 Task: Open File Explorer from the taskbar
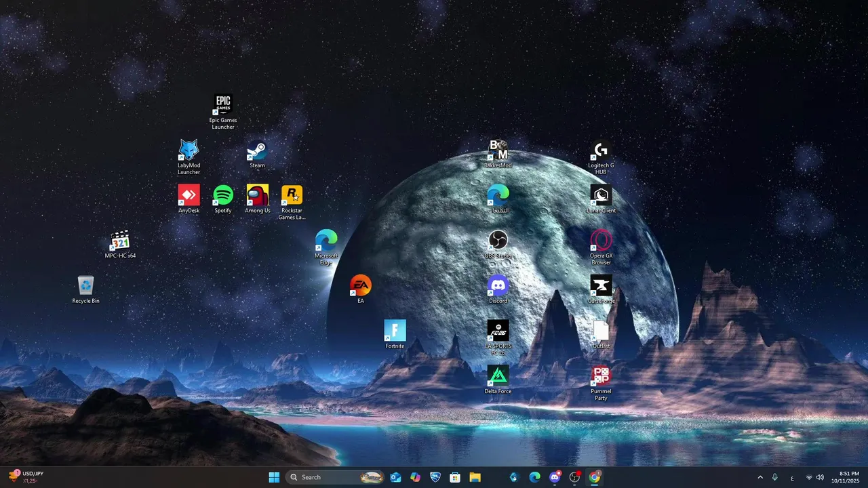click(475, 477)
